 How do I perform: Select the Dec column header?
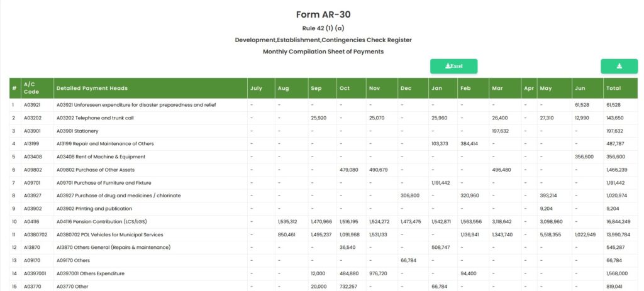(x=413, y=88)
